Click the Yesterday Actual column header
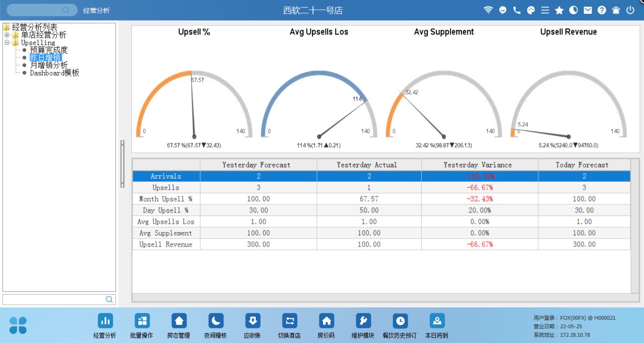The image size is (644, 343). 369,165
